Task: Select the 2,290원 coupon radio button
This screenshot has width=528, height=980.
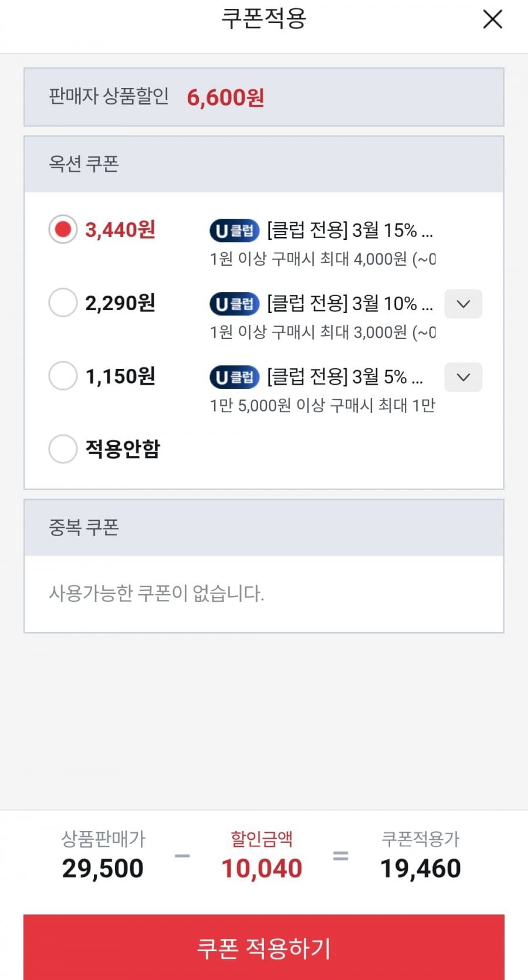Action: [x=63, y=303]
